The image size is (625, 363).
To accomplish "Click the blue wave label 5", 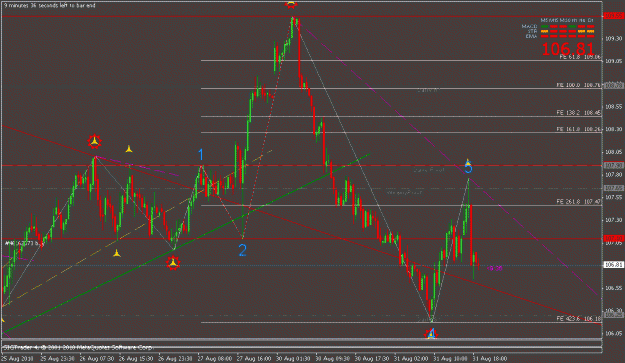I will (468, 167).
